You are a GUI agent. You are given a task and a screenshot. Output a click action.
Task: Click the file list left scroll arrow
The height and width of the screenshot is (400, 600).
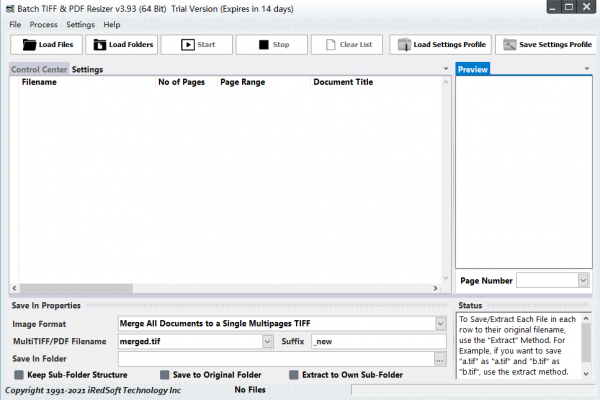14,288
